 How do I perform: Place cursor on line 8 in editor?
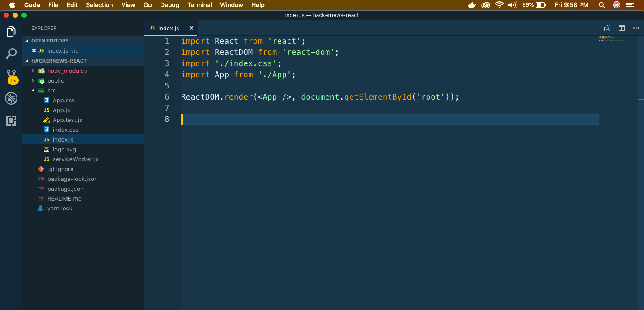390,119
